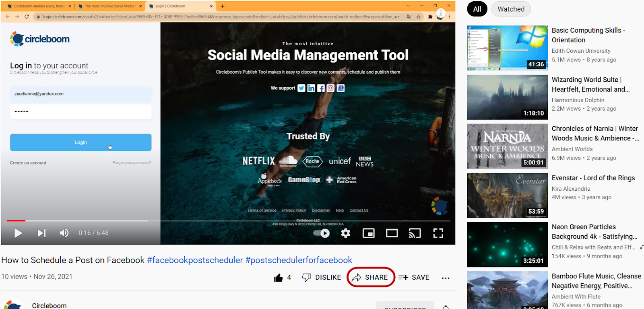
Task: Click the video progress bar
Action: (x=228, y=220)
